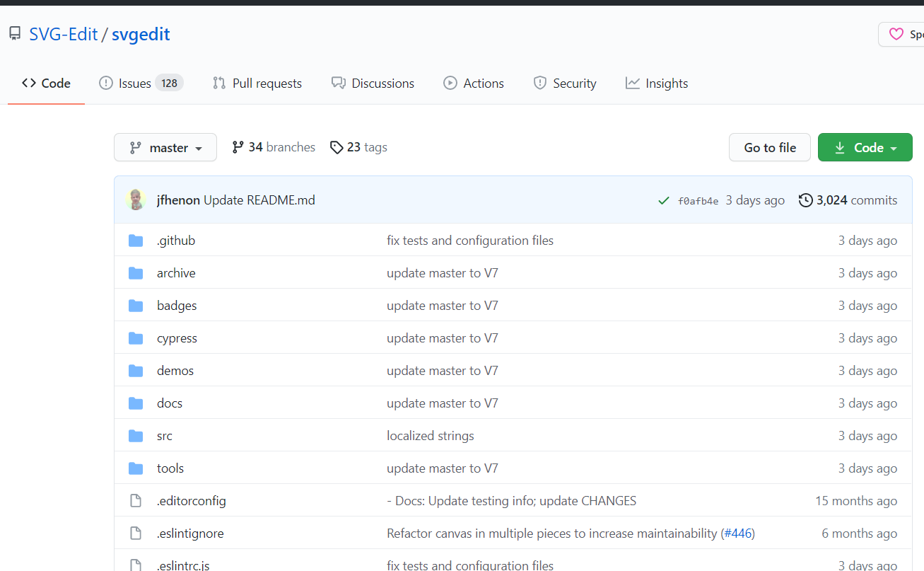This screenshot has height=571, width=924.
Task: Open the master branch dropdown
Action: [165, 147]
